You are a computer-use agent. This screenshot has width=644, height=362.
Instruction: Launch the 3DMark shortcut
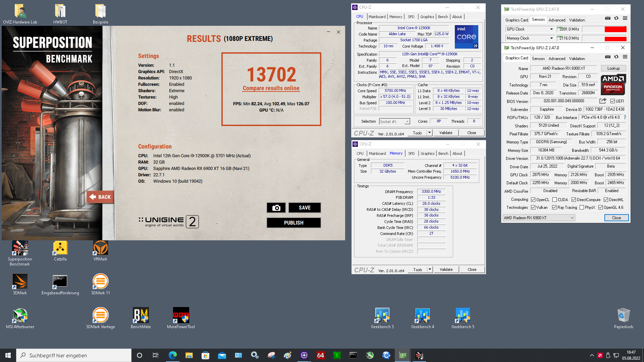(20, 284)
